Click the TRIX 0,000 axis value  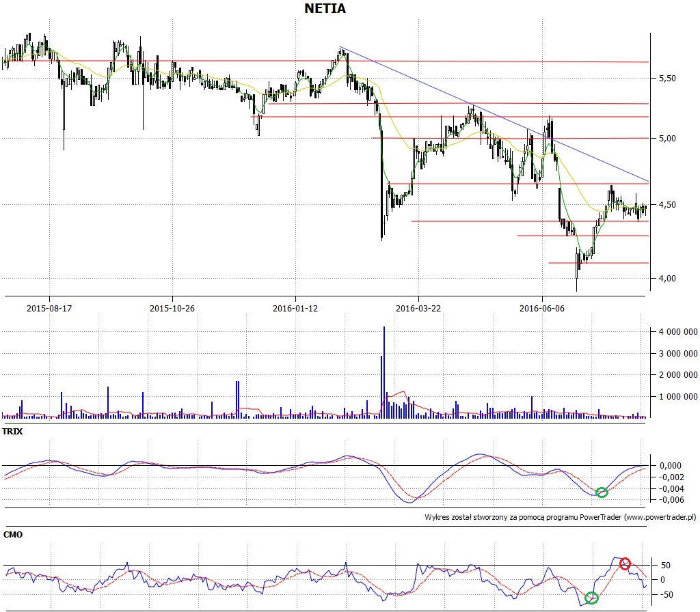click(x=671, y=465)
